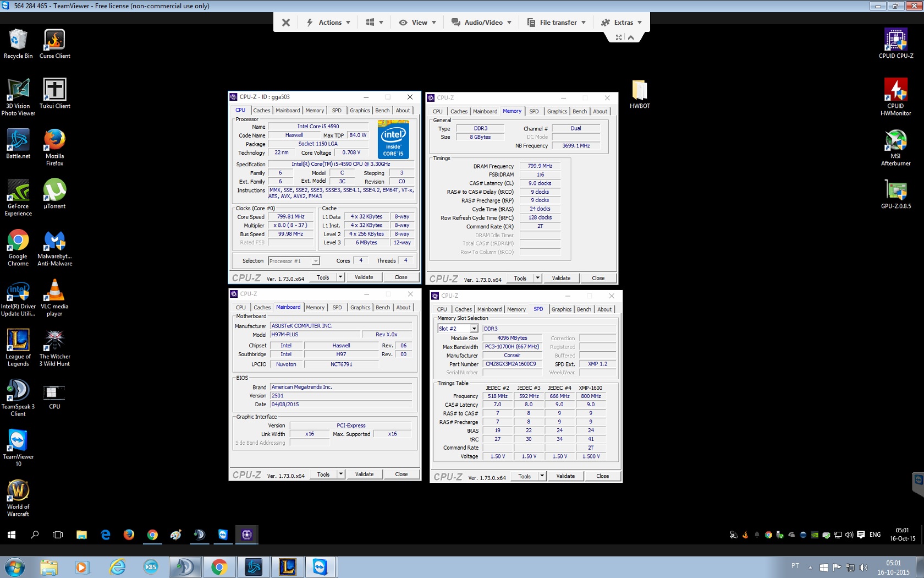The image size is (924, 578).
Task: Open the µTorrent desktop icon
Action: (54, 194)
